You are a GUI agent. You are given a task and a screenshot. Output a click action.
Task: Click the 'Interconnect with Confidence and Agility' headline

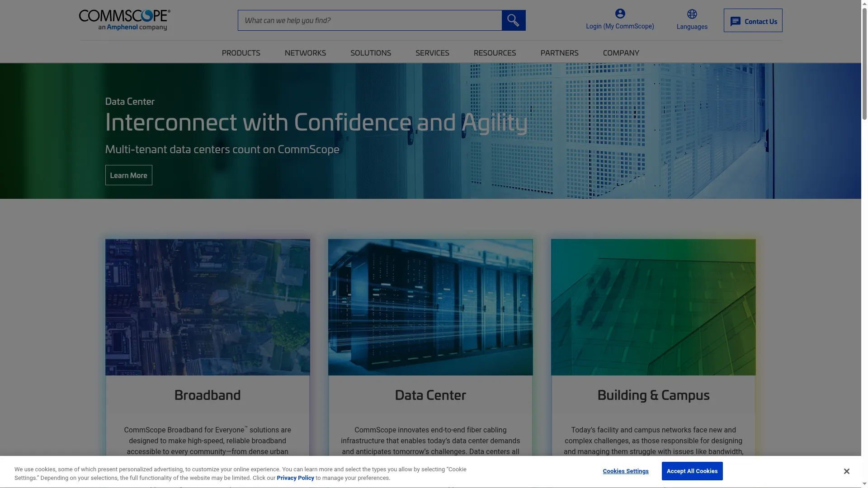tap(316, 122)
